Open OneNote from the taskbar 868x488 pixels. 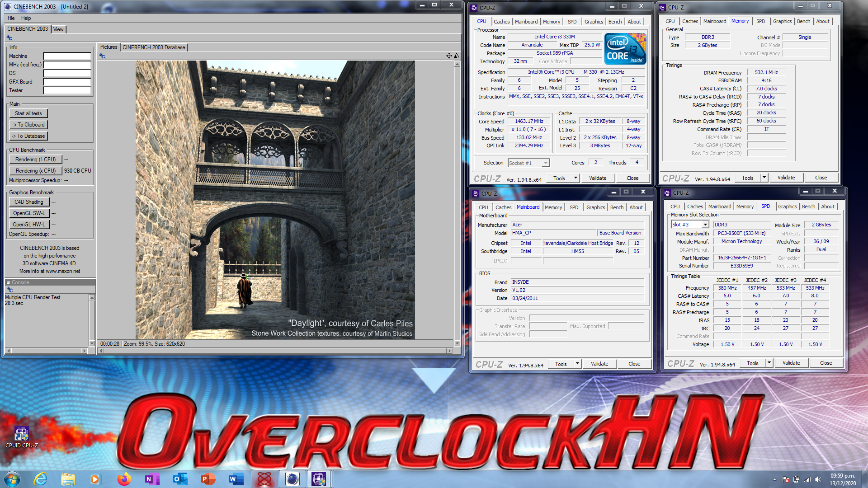pyautogui.click(x=151, y=479)
